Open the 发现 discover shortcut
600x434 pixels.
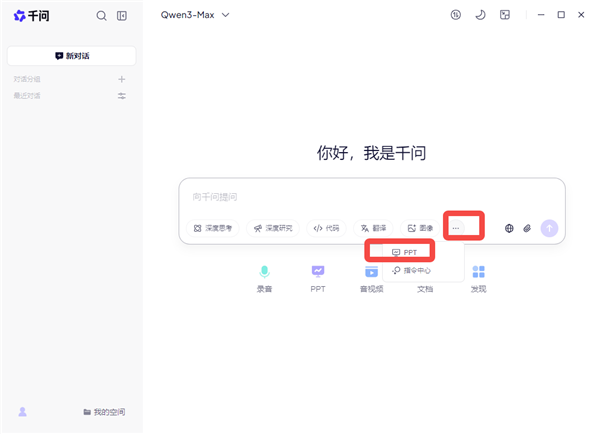point(478,279)
